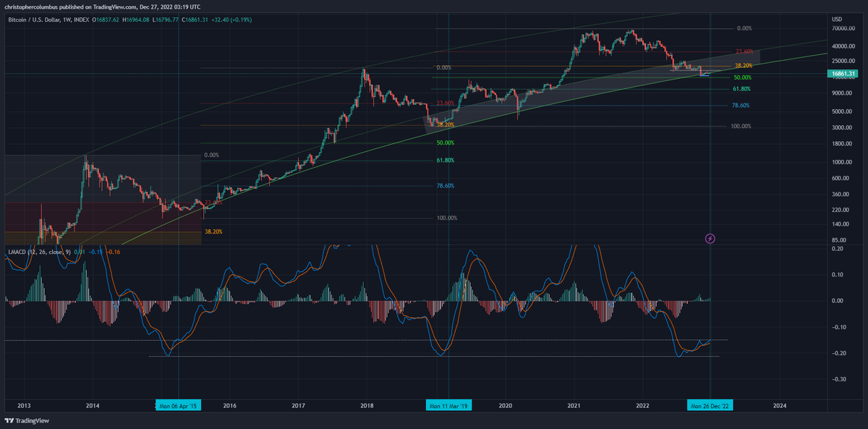Click the teal 16861.31 current price label
The width and height of the screenshot is (868, 429).
(843, 73)
